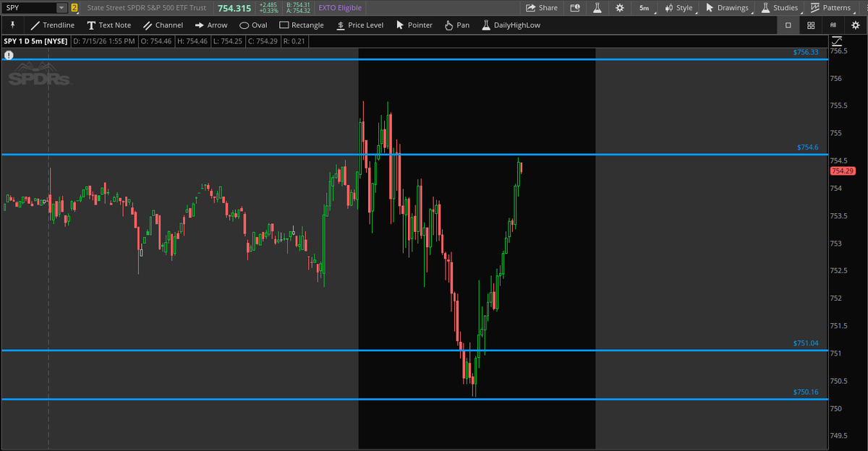Click the B: 754.31 bid value
Image resolution: width=868 pixels, height=451 pixels.
[x=299, y=5]
